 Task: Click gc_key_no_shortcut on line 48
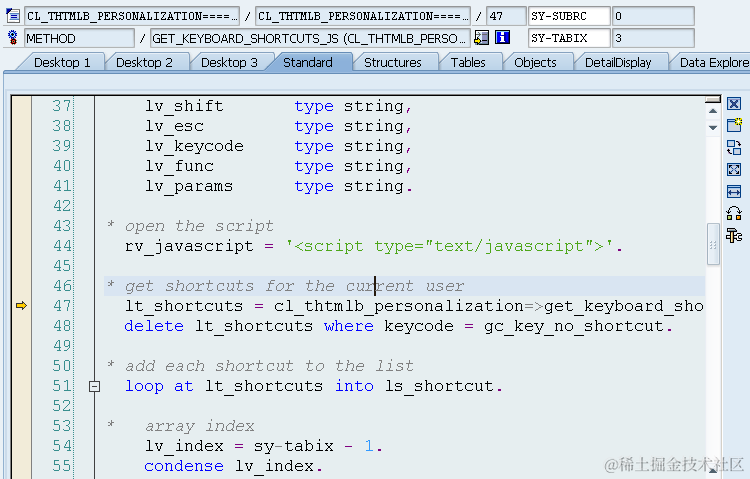point(574,326)
